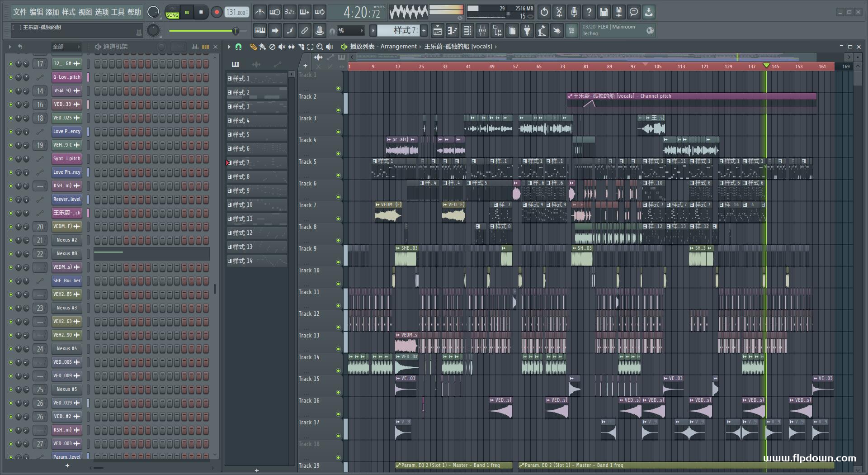Enable wait for input before recording
The height and width of the screenshot is (475, 868).
(x=274, y=12)
